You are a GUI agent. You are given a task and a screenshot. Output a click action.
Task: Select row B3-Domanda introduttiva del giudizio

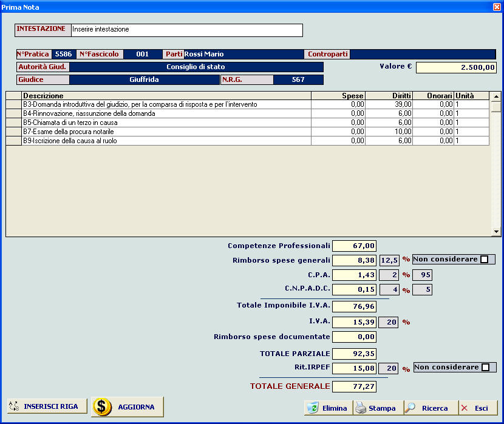coord(248,104)
